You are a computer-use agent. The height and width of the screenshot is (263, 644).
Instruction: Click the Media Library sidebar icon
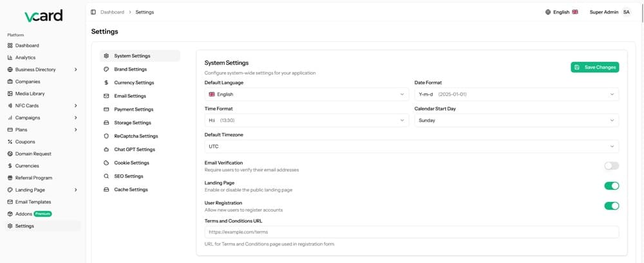pyautogui.click(x=10, y=94)
